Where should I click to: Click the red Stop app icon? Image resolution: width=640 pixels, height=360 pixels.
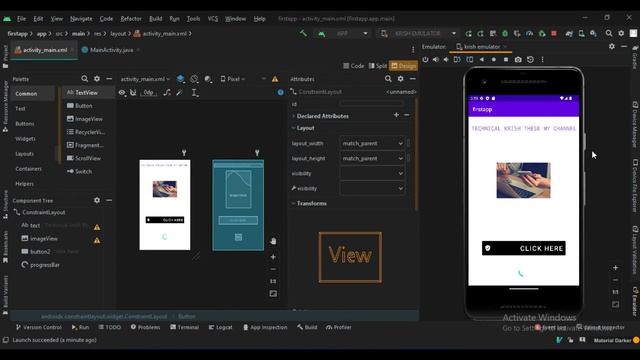coord(554,33)
